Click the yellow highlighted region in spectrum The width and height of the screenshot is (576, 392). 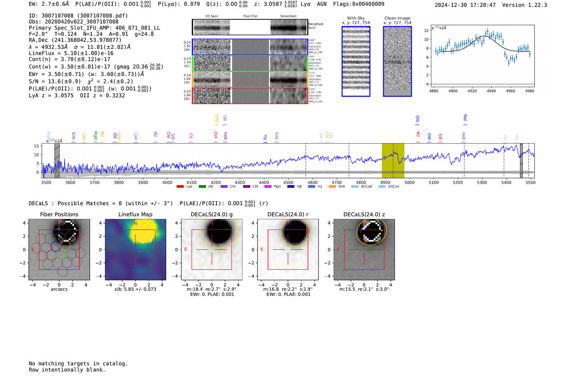393,160
